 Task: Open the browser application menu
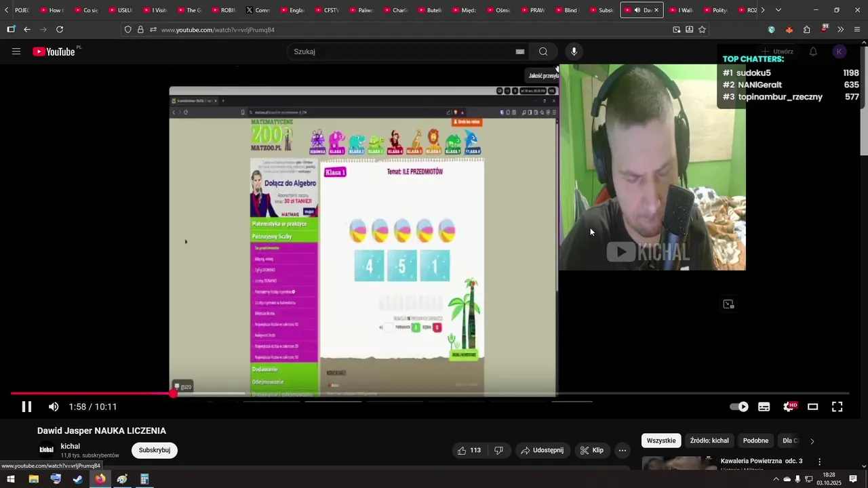(857, 29)
